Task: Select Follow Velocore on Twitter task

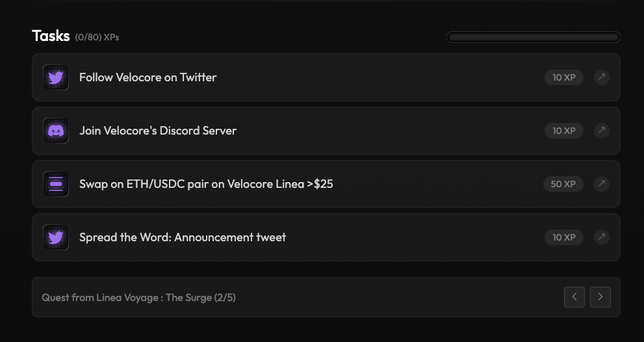Action: click(x=148, y=77)
